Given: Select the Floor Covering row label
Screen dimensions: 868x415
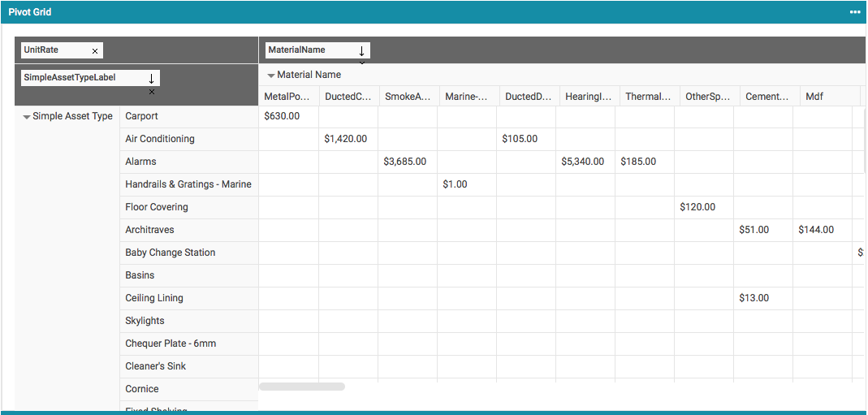Looking at the screenshot, I should (x=188, y=207).
